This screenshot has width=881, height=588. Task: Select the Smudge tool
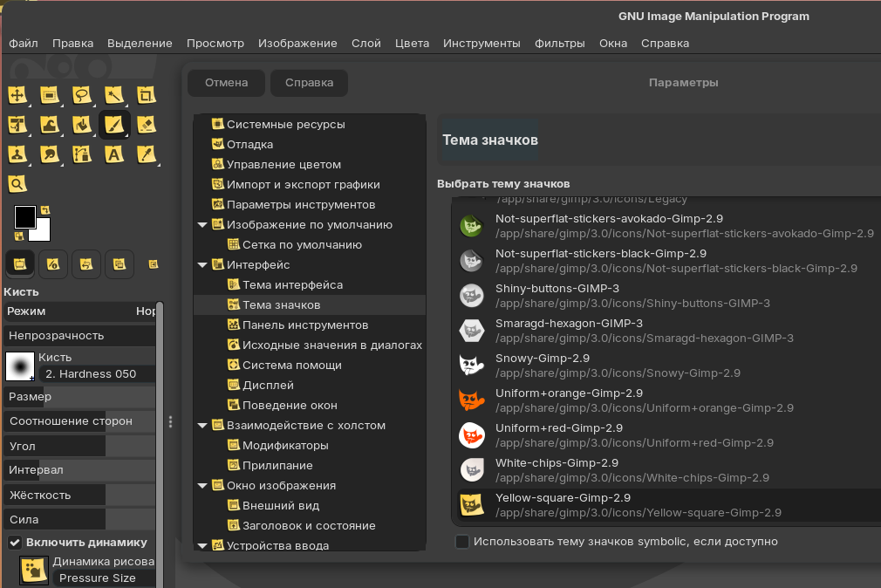click(x=50, y=154)
